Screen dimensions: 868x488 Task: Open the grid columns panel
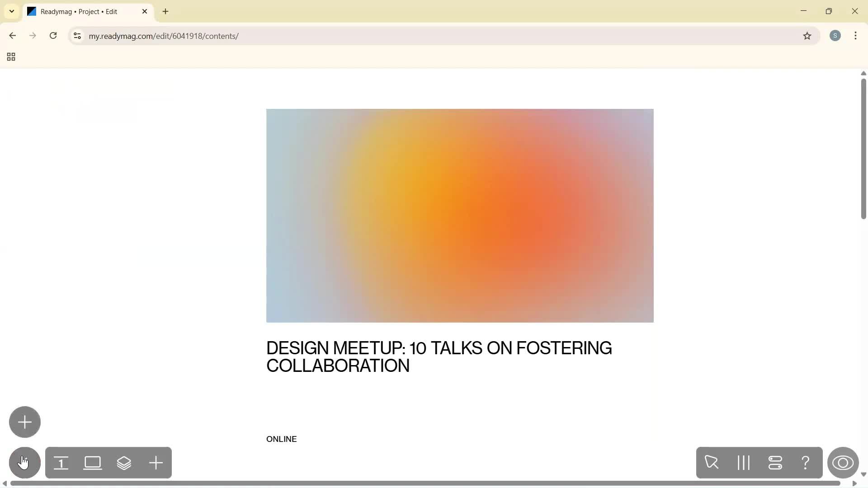(744, 463)
